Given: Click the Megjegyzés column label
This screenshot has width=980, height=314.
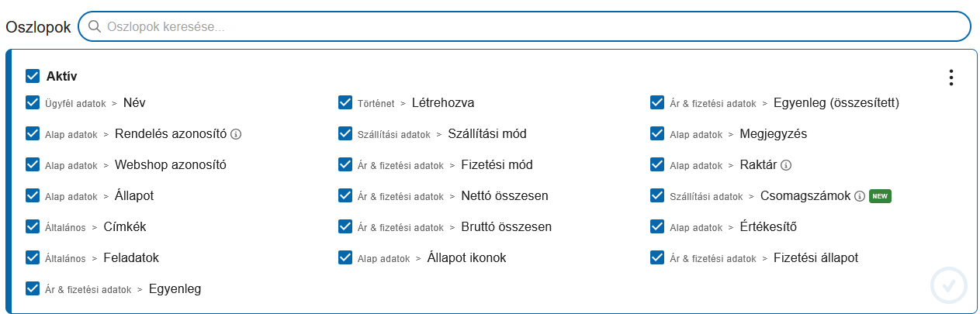Looking at the screenshot, I should pyautogui.click(x=773, y=134).
